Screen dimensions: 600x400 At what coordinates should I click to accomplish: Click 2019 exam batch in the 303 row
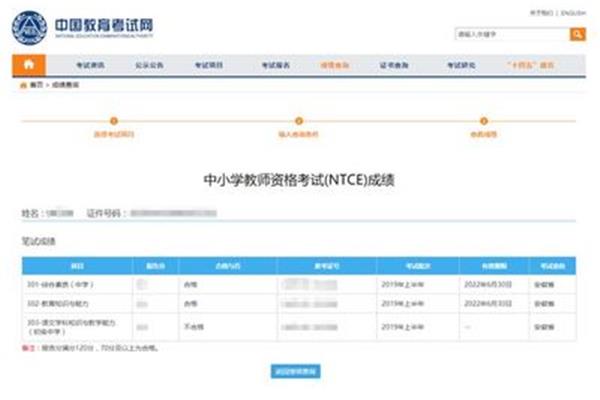pyautogui.click(x=403, y=327)
